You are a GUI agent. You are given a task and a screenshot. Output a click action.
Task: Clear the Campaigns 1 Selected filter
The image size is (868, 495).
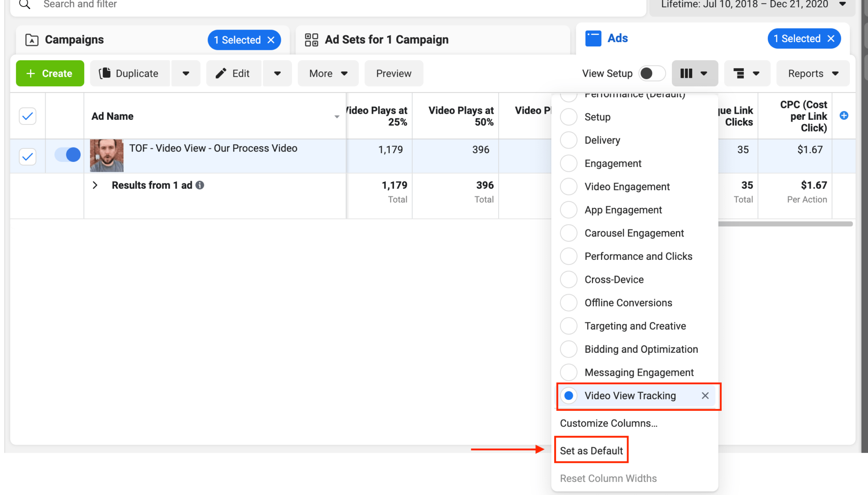tap(271, 40)
